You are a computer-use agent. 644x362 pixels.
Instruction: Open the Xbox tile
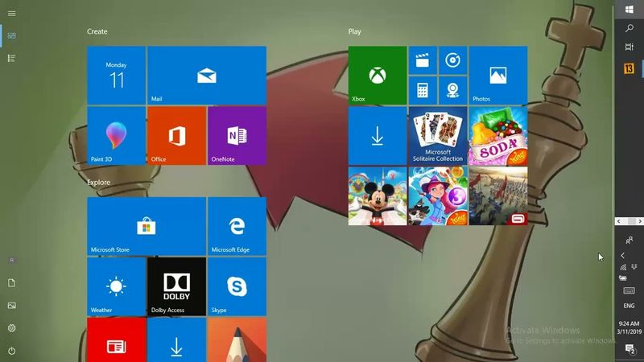[377, 76]
